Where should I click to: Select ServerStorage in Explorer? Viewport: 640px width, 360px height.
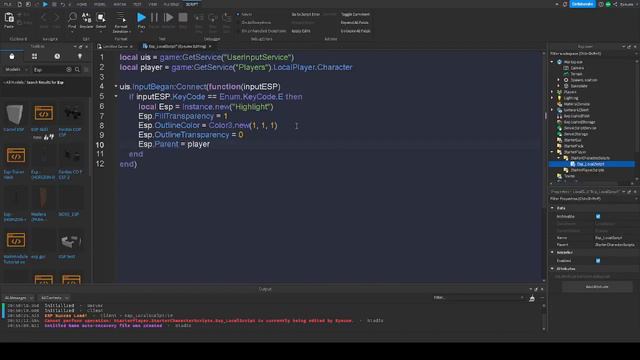pyautogui.click(x=576, y=134)
